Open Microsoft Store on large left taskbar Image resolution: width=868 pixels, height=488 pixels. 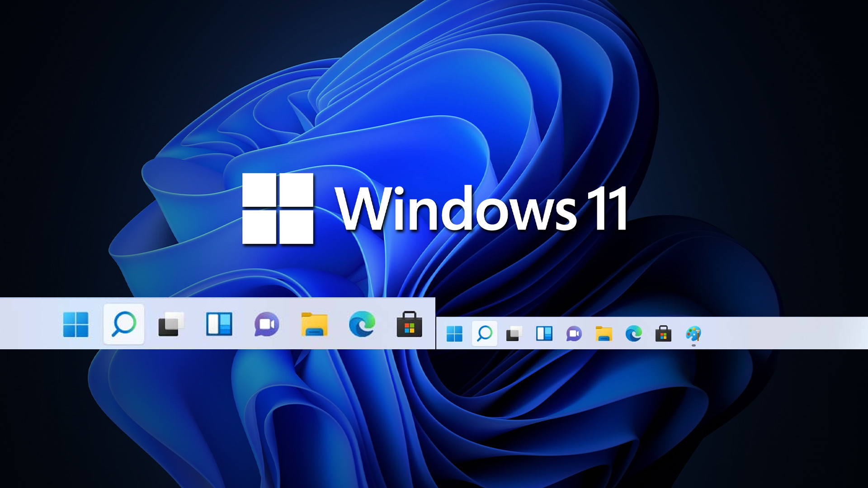pyautogui.click(x=410, y=324)
